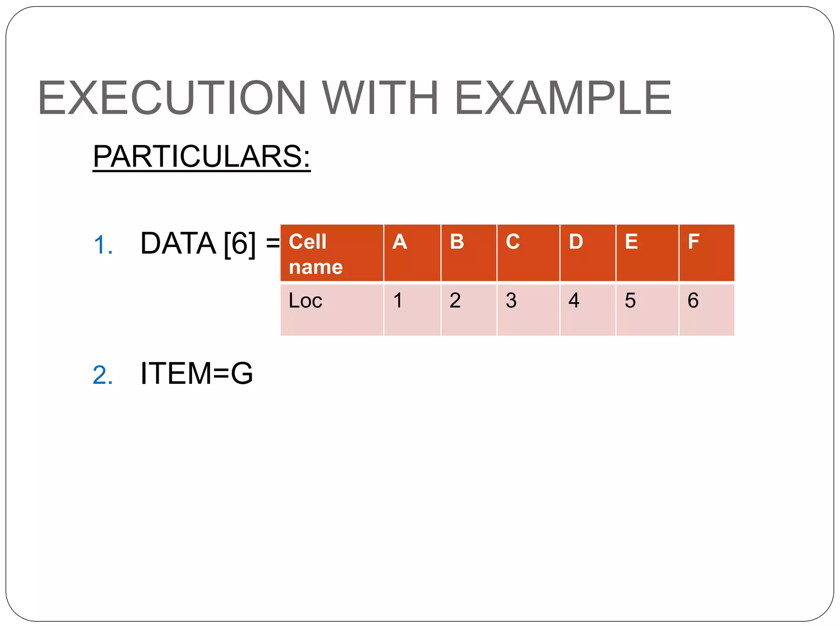Click the cell containing location 1
The image size is (840, 630).
(x=412, y=310)
